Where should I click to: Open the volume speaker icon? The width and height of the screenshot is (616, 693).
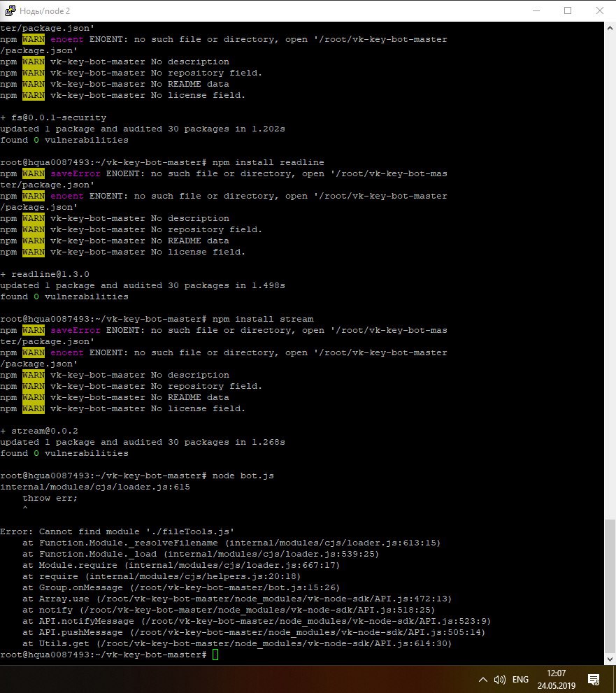500,680
